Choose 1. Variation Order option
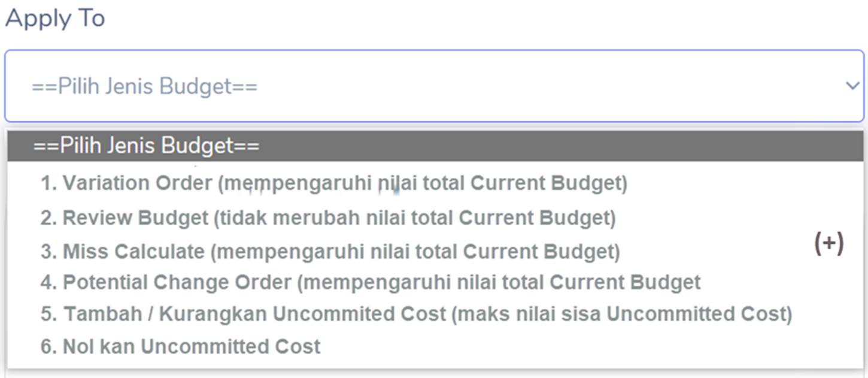This screenshot has height=378, width=868. 333,183
